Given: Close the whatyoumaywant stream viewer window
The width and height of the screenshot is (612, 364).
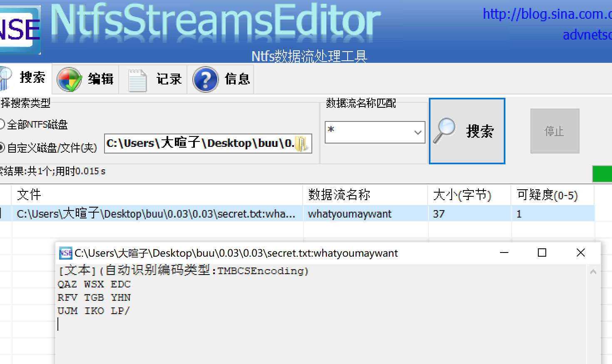Looking at the screenshot, I should coord(581,253).
